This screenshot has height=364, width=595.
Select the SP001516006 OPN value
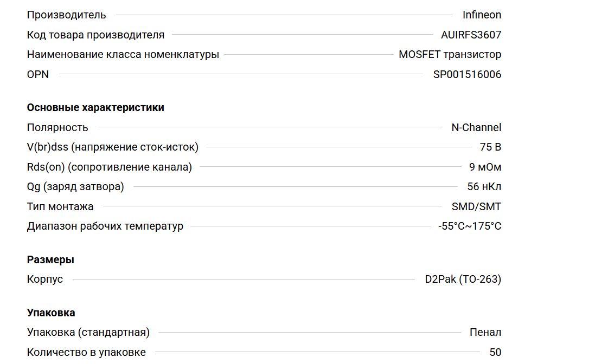[x=467, y=74]
